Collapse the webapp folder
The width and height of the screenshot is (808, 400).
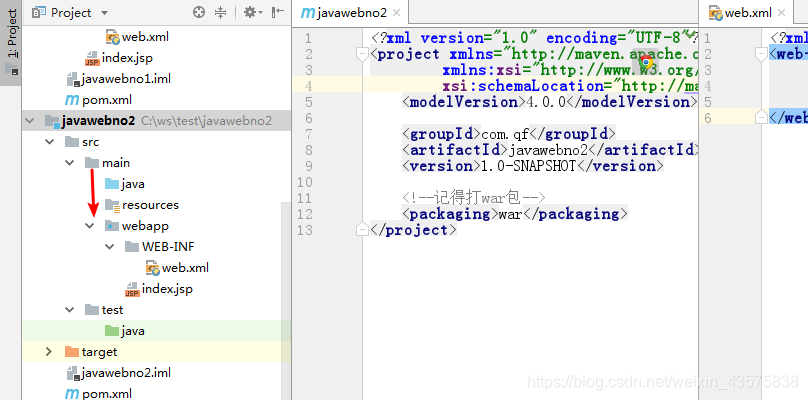pos(90,226)
